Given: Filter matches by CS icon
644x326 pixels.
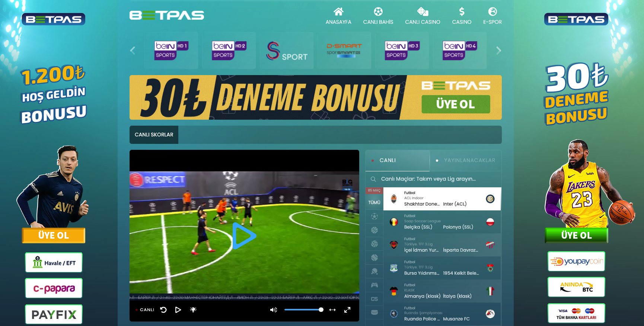Looking at the screenshot, I should (x=374, y=299).
